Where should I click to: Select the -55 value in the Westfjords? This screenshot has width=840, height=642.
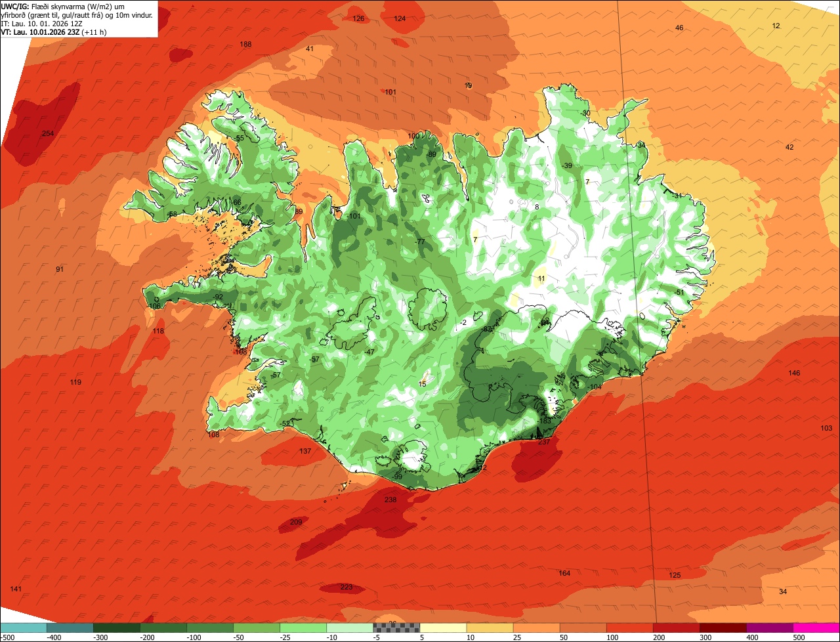pos(240,139)
